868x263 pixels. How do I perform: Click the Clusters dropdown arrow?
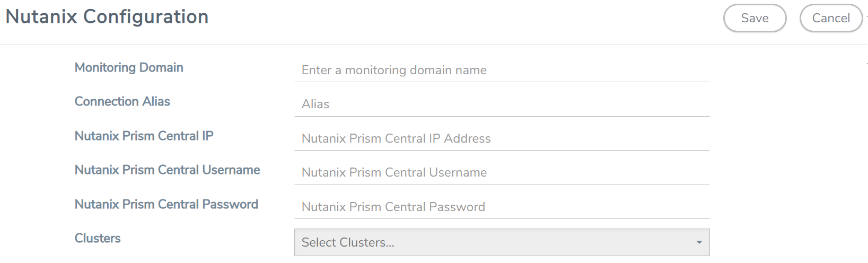click(699, 242)
